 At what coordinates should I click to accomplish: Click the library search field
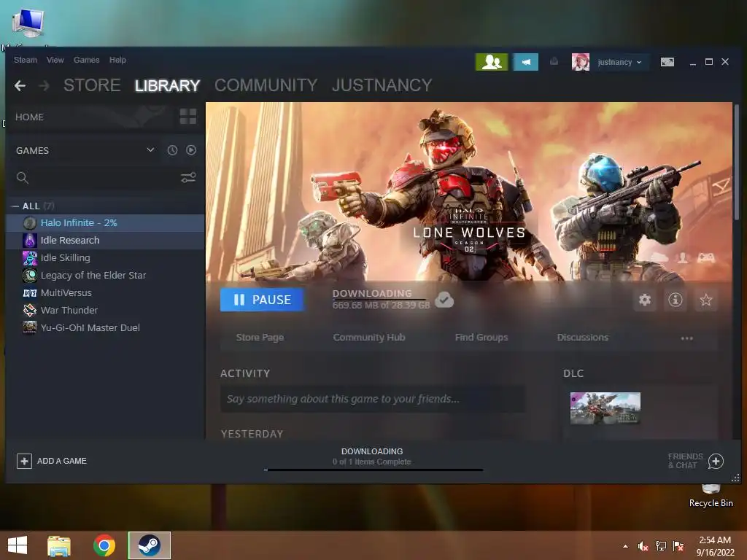pyautogui.click(x=104, y=178)
